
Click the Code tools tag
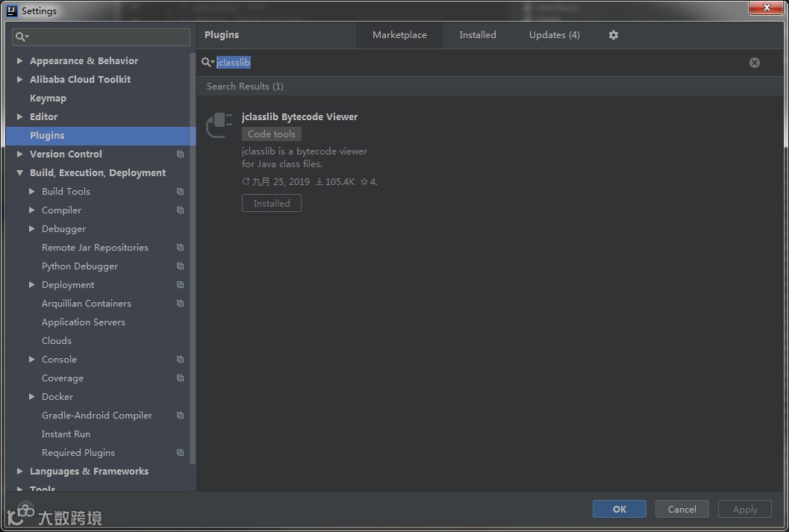tap(272, 134)
